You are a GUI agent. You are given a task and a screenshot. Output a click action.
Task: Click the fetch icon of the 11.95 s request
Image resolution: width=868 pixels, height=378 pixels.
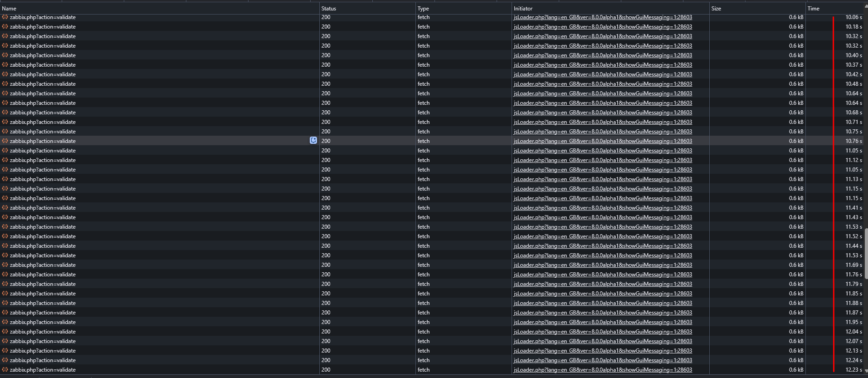(x=5, y=322)
